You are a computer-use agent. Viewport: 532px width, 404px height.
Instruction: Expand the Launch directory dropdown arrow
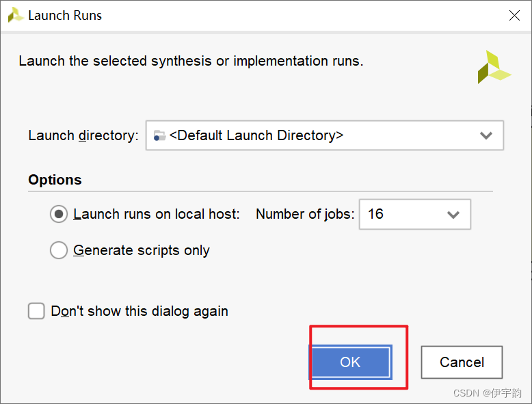click(x=486, y=135)
